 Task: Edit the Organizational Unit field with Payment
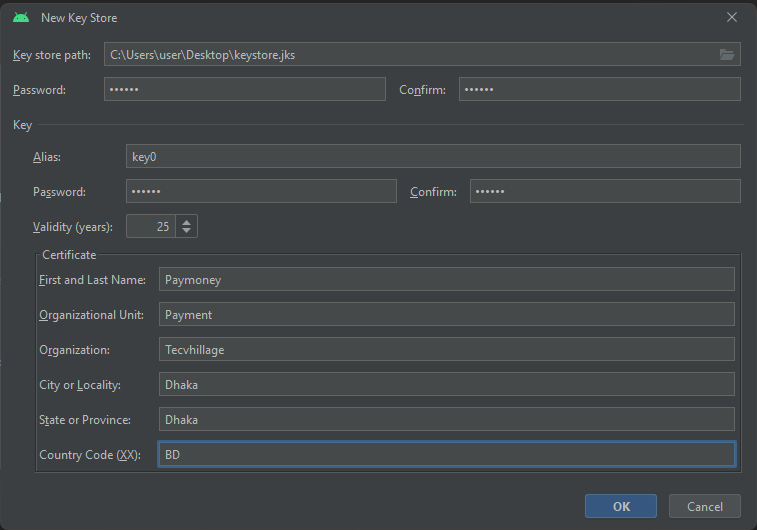(446, 314)
